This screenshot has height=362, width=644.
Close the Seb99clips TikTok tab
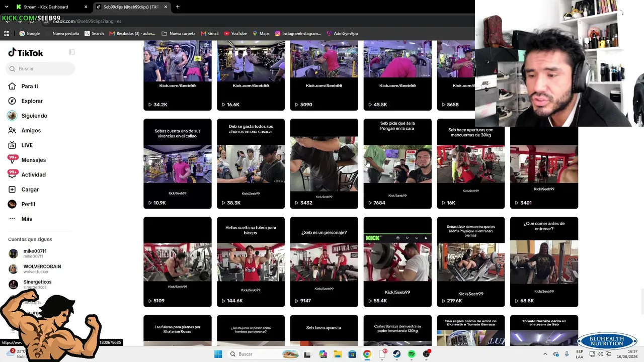(x=165, y=7)
